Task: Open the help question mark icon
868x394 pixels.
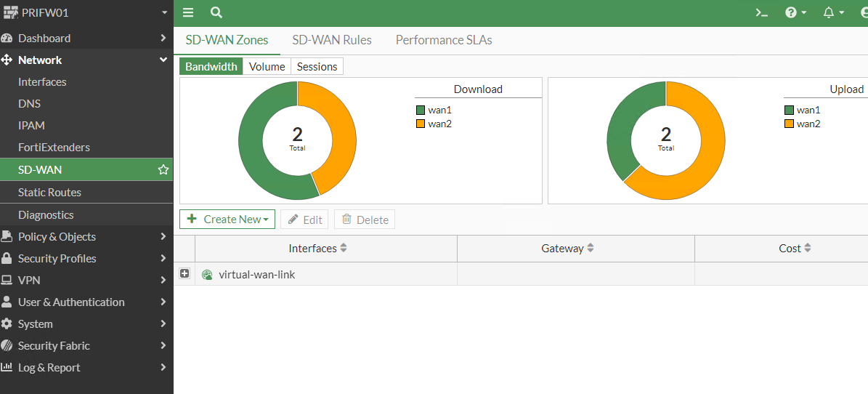Action: 791,13
